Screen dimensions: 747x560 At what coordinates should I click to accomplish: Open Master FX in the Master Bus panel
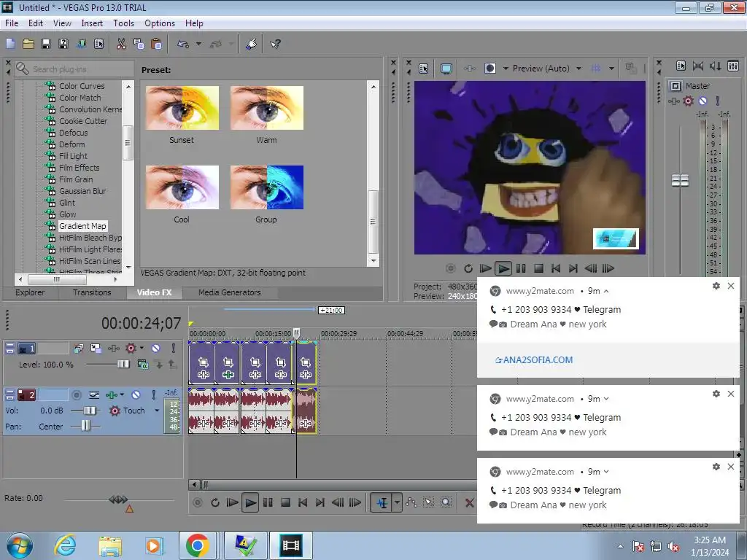coord(673,101)
